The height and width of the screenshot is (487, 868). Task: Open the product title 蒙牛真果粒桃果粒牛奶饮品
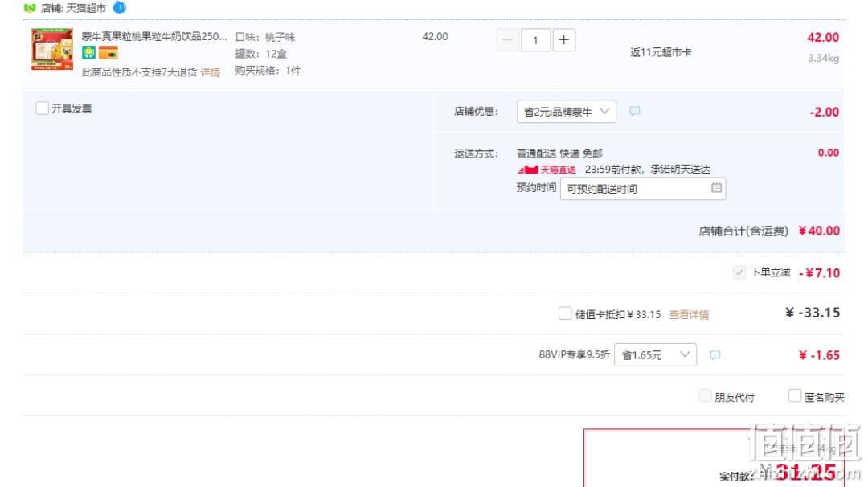pos(154,36)
